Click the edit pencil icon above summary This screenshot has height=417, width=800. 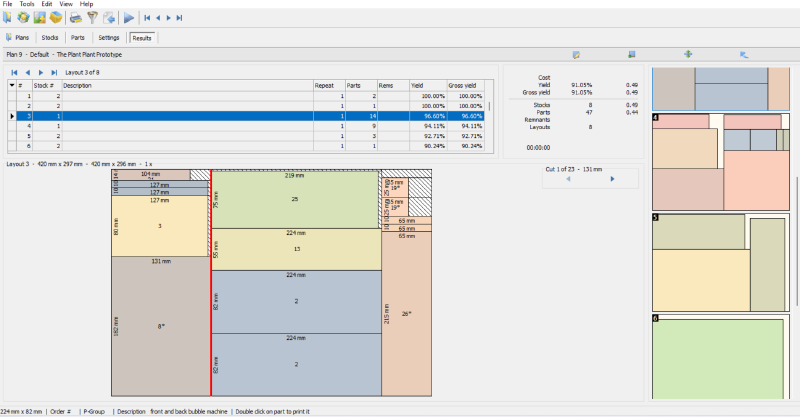(577, 54)
